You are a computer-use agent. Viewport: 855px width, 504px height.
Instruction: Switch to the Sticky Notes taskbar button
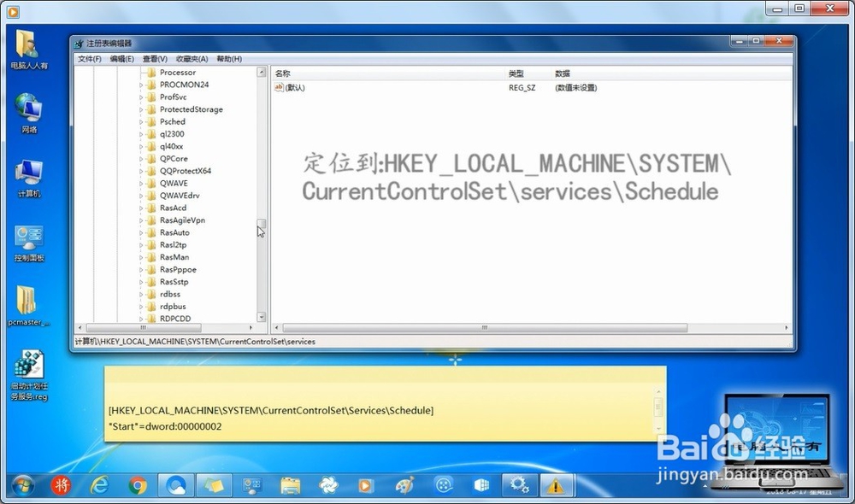pos(214,485)
